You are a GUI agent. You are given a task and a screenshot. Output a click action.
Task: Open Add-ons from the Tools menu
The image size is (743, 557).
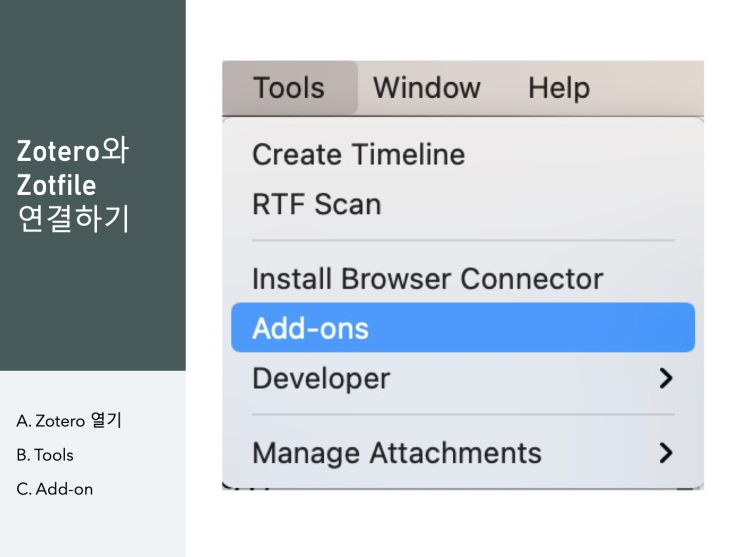point(463,328)
